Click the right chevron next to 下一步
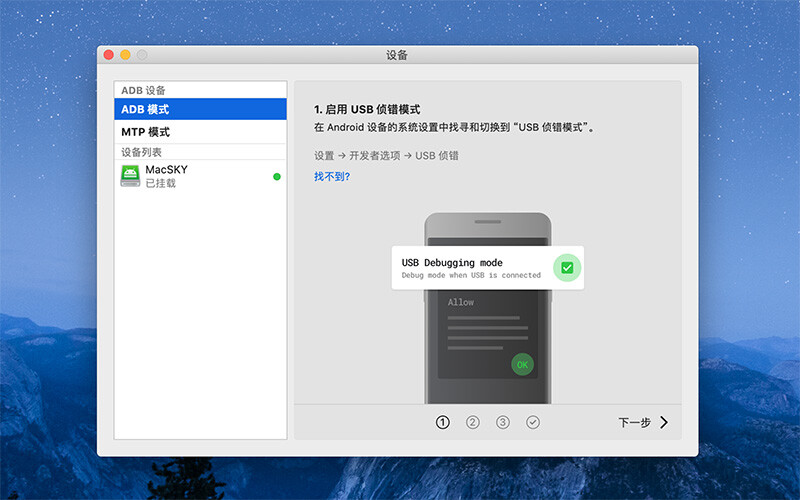This screenshot has height=500, width=800. point(664,422)
